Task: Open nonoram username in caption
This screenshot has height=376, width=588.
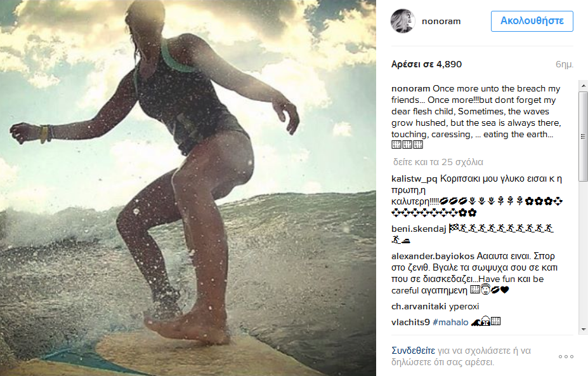Action: pos(410,89)
